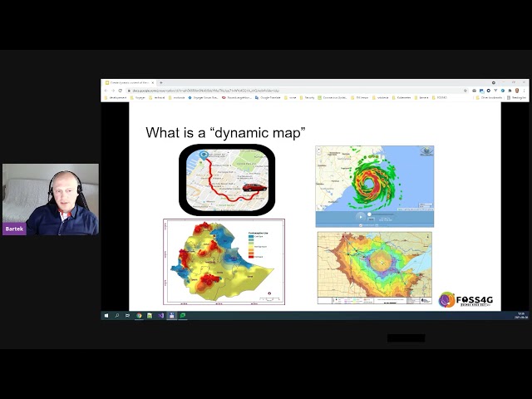The height and width of the screenshot is (399, 532).
Task: Open the Google Translate bookmark
Action: point(268,98)
